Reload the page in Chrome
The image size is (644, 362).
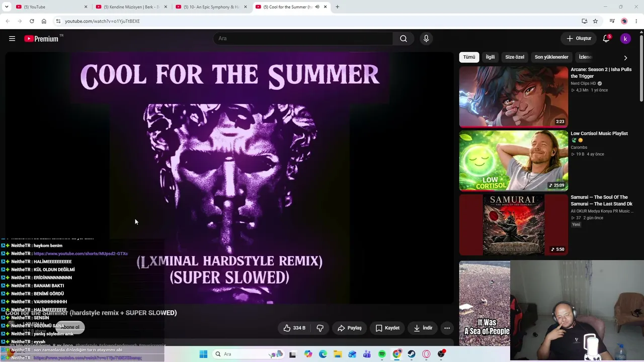[32, 21]
